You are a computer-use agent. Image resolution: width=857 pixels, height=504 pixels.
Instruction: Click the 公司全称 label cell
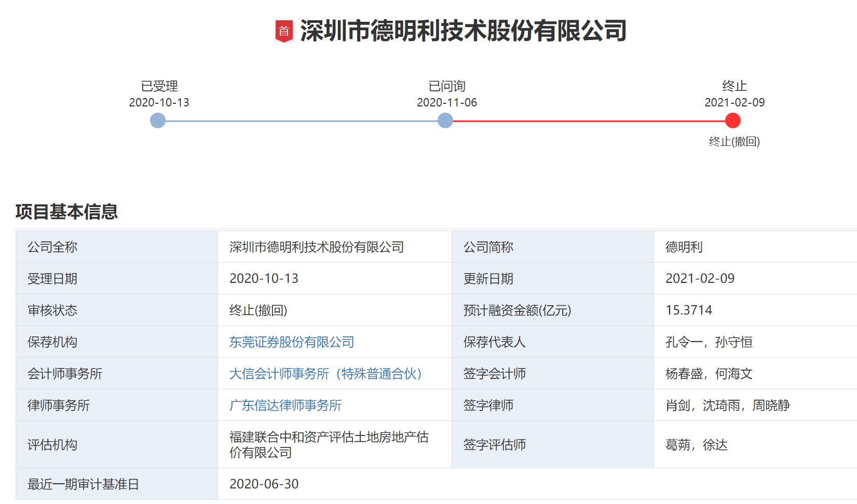pos(117,247)
